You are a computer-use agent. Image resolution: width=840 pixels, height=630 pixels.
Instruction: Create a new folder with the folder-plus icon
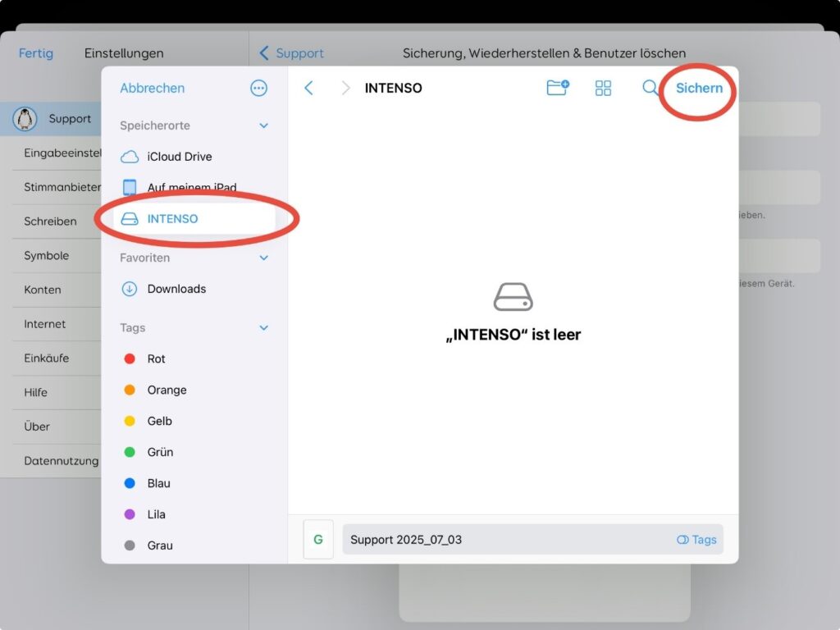(558, 88)
